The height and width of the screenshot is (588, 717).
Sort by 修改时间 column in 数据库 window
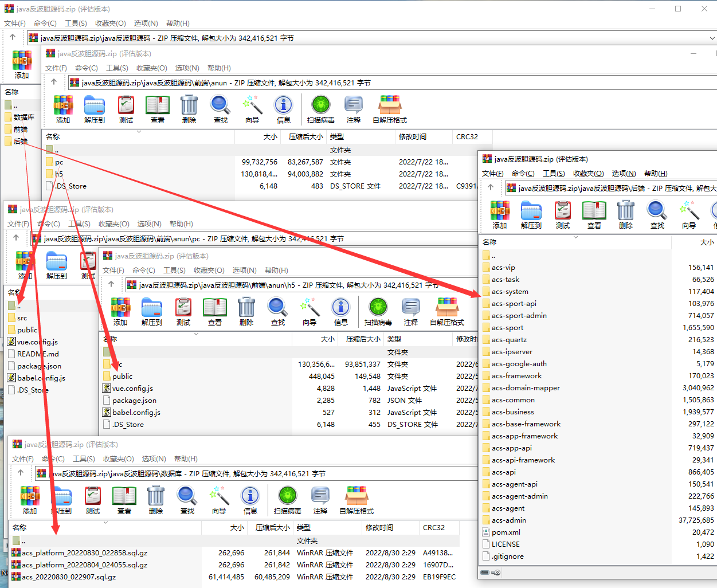pos(379,528)
